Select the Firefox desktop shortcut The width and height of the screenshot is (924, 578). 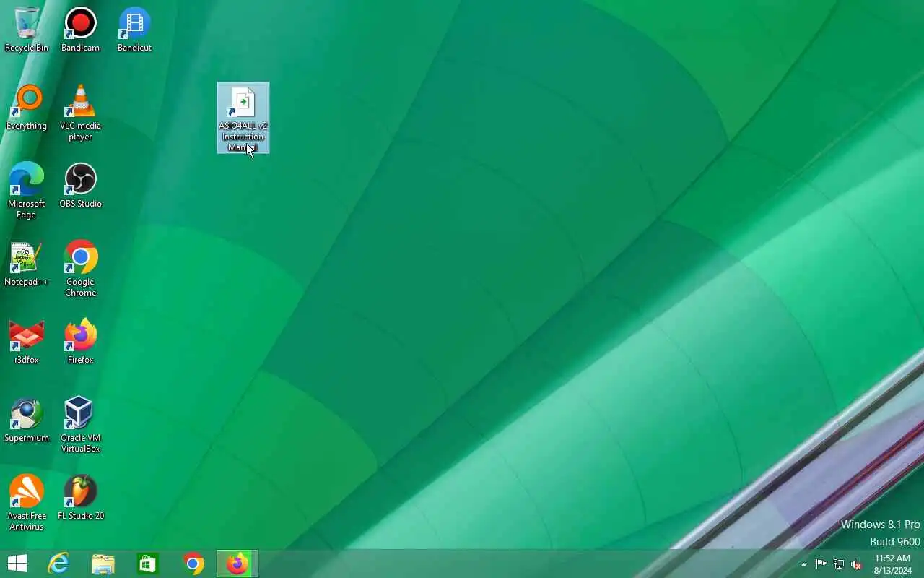[x=80, y=342]
